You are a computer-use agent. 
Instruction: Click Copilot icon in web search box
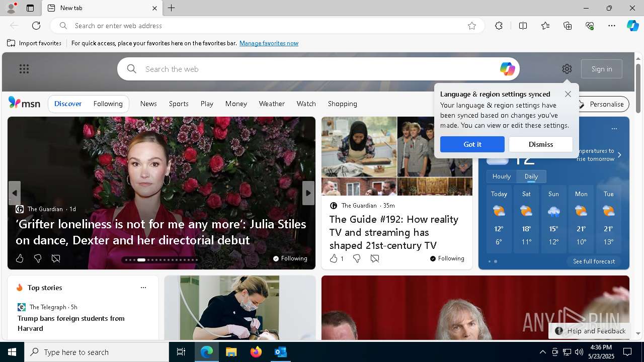point(507,69)
